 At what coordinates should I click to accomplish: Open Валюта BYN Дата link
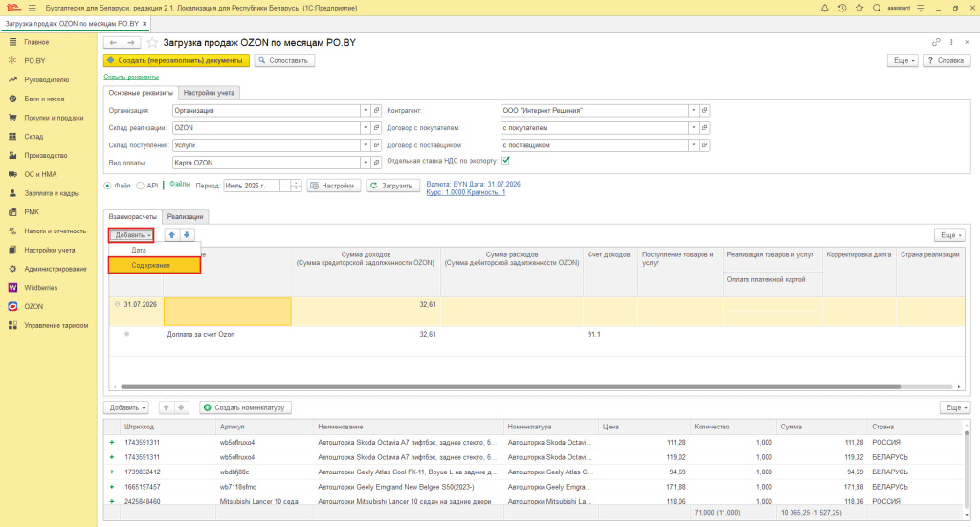pos(473,184)
